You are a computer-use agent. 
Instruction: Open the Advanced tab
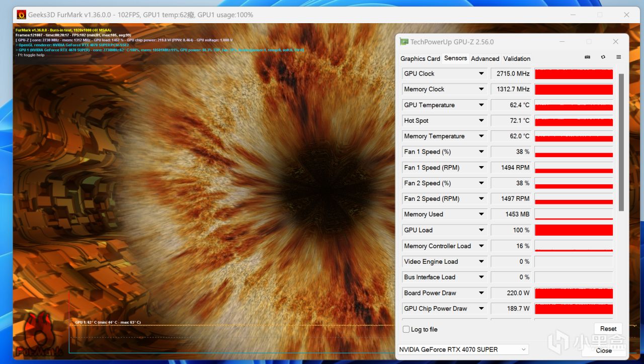485,58
